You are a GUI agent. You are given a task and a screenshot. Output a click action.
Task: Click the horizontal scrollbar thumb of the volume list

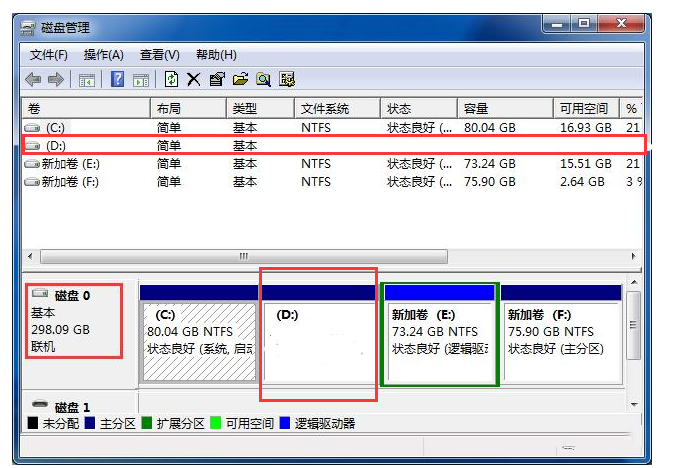point(244,256)
